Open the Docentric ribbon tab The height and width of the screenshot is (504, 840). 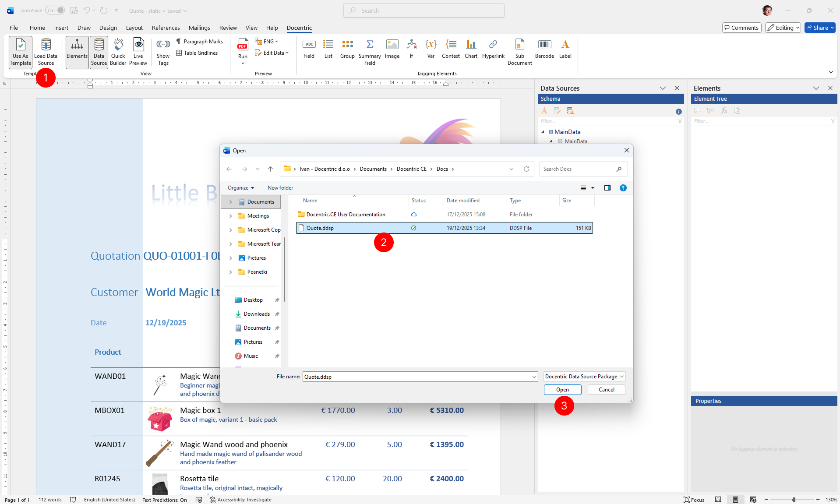click(x=299, y=28)
